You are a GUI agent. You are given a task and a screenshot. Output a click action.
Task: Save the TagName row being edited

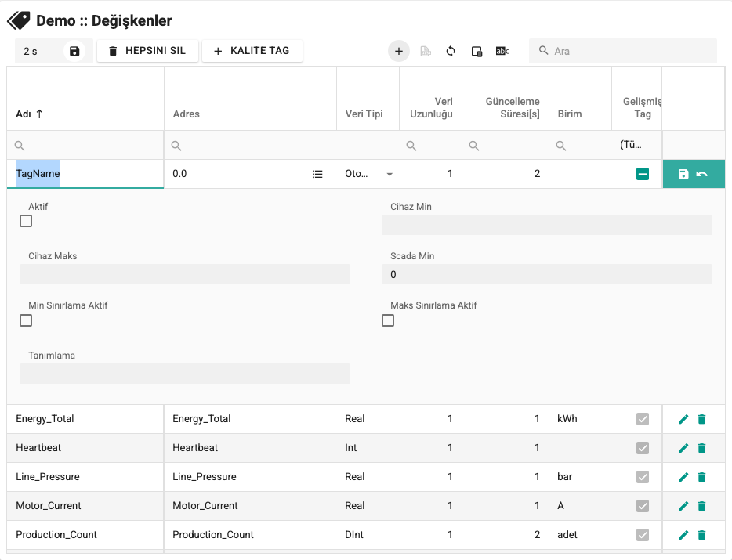coord(683,174)
